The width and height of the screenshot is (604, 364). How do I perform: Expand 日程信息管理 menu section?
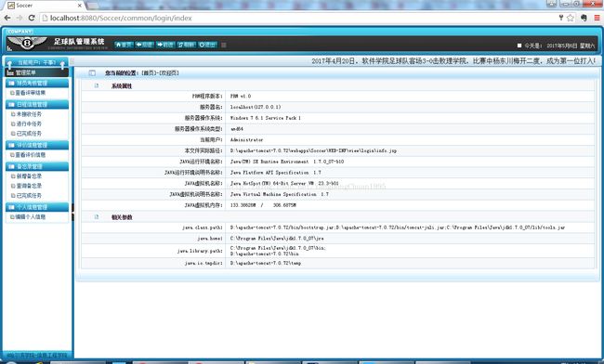[x=37, y=105]
